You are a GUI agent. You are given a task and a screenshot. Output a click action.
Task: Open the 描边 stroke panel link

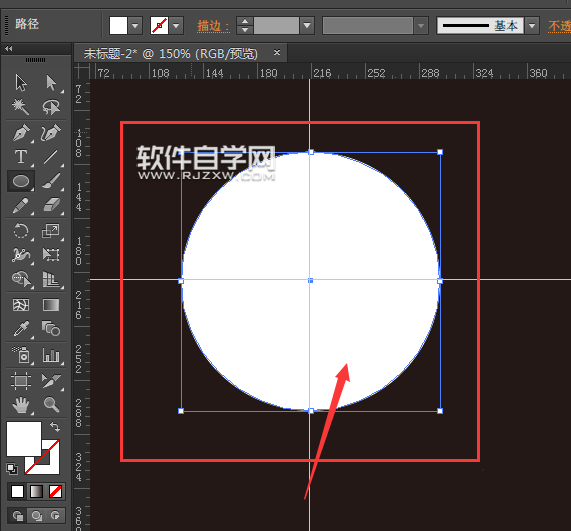[x=213, y=26]
